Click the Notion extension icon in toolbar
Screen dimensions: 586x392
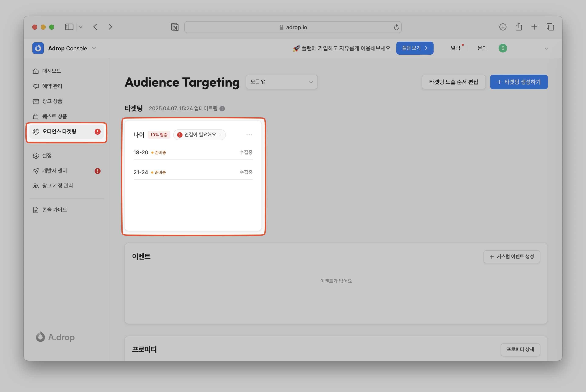[x=174, y=27]
